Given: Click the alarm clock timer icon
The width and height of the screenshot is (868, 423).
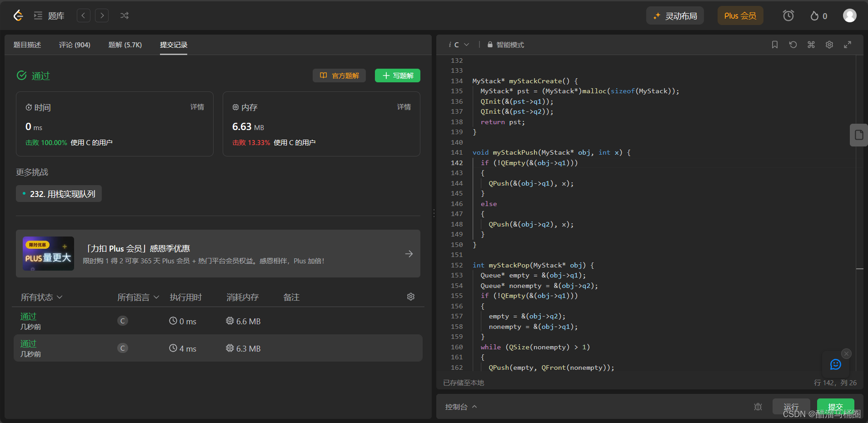Looking at the screenshot, I should pyautogui.click(x=788, y=15).
